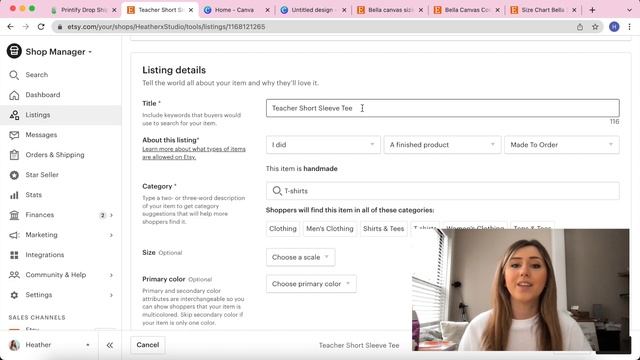The height and width of the screenshot is (360, 640).
Task: Click 'This item is handmade' text
Action: 302,169
